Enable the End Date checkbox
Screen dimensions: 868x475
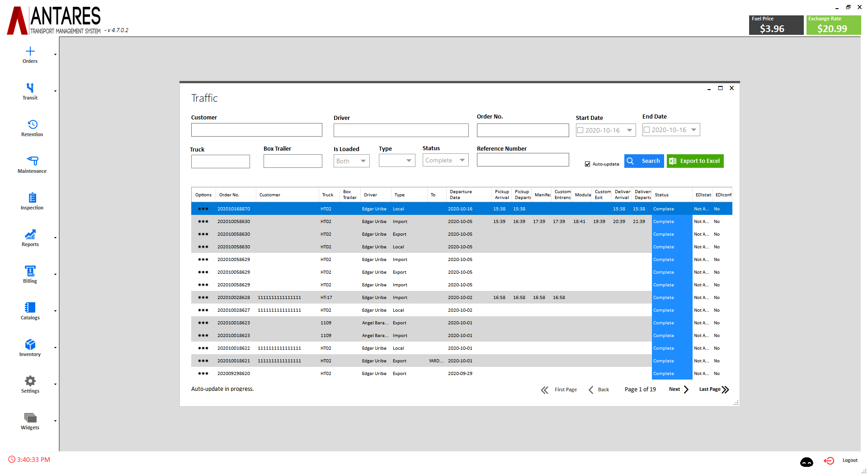point(647,130)
